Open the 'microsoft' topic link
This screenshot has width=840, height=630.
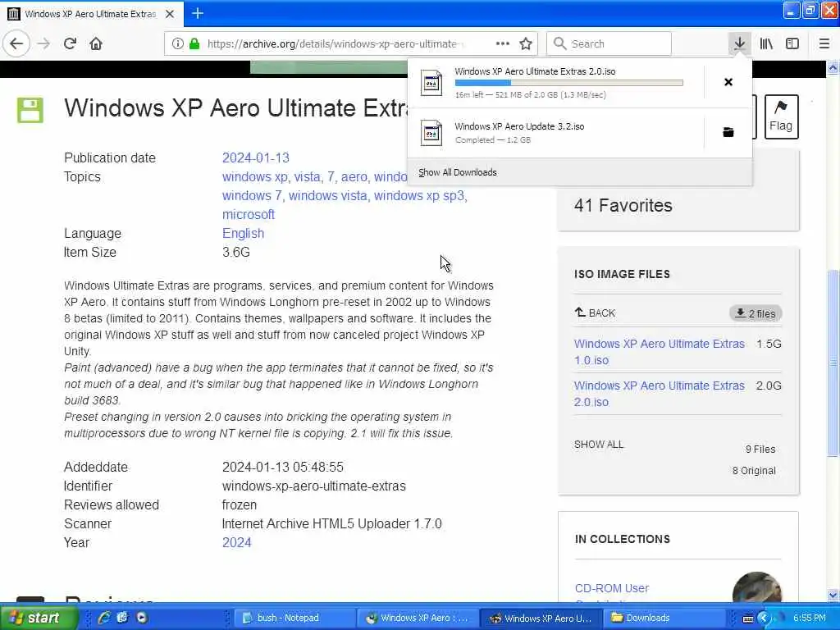(249, 214)
